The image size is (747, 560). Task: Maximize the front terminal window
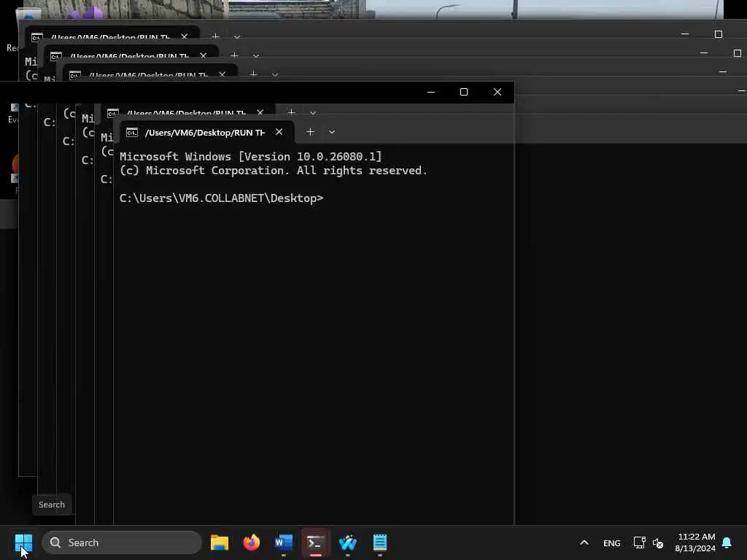463,92
